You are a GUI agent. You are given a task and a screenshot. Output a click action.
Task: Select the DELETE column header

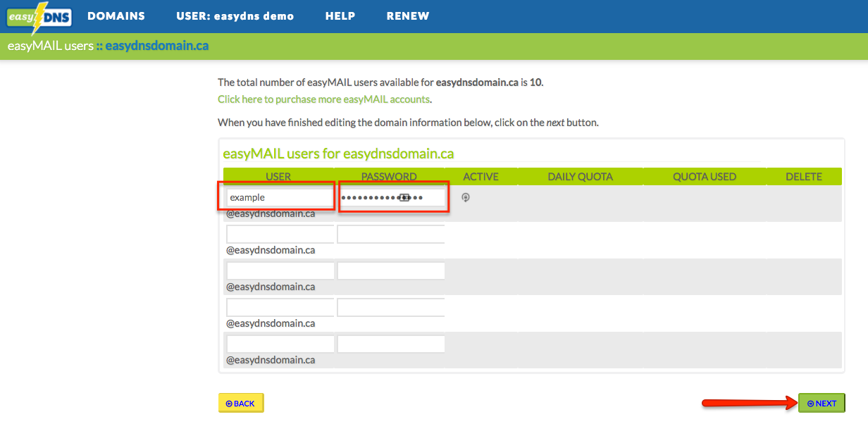tap(804, 177)
